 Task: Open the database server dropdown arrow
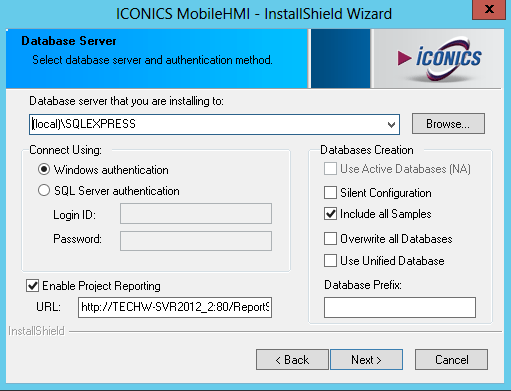coord(391,125)
